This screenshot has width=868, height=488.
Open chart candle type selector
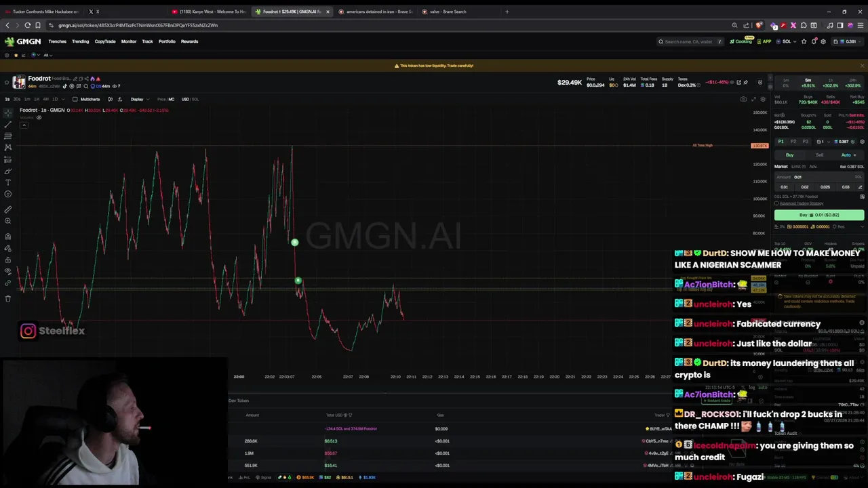111,99
